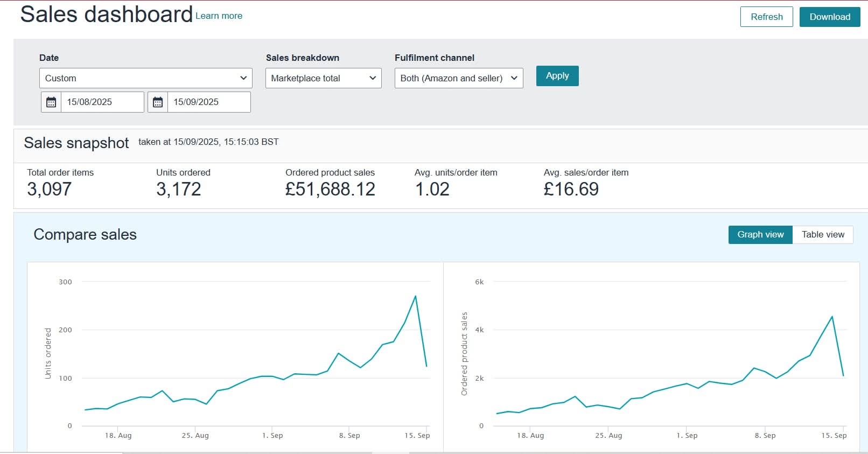This screenshot has width=868, height=454.
Task: Click the Avg. sales/order item value £16.69
Action: pyautogui.click(x=571, y=189)
